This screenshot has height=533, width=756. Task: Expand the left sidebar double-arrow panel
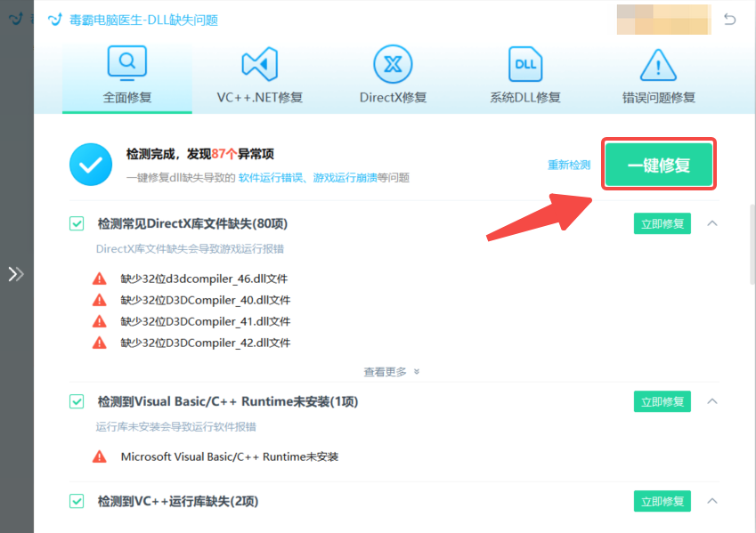tap(16, 274)
